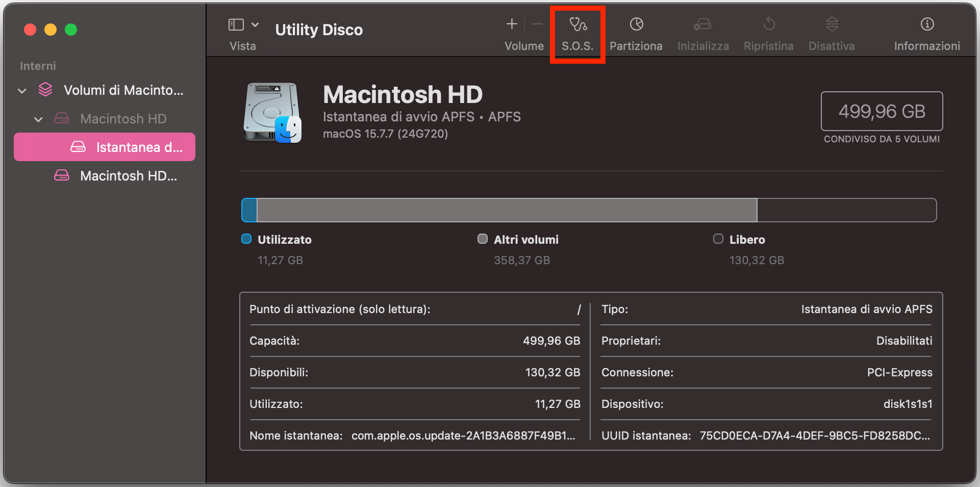Viewport: 980px width, 487px height.
Task: Click the Disattiva unmount icon
Action: (832, 24)
